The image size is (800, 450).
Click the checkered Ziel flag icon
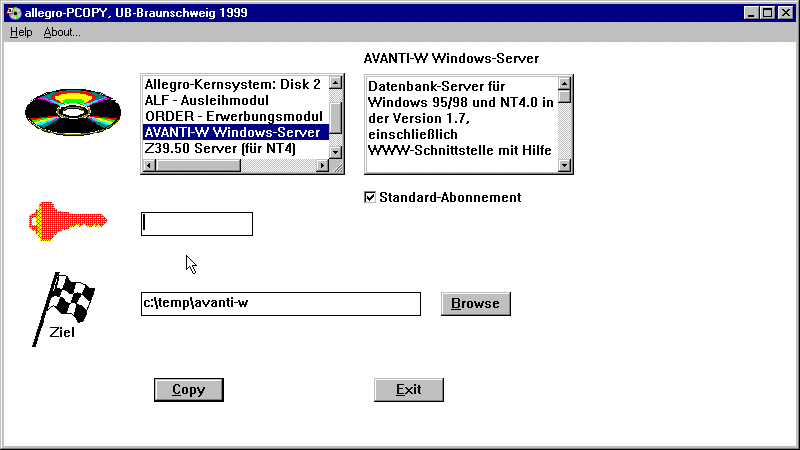pos(63,309)
